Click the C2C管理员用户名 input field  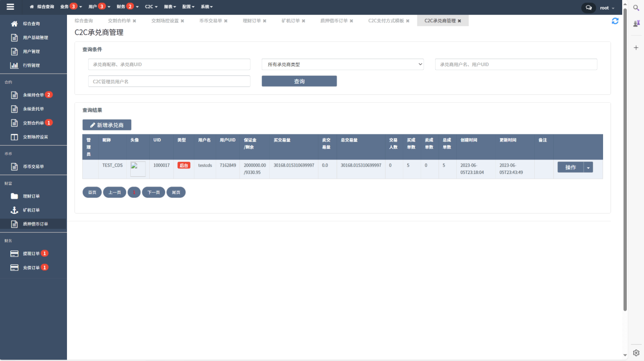[169, 81]
